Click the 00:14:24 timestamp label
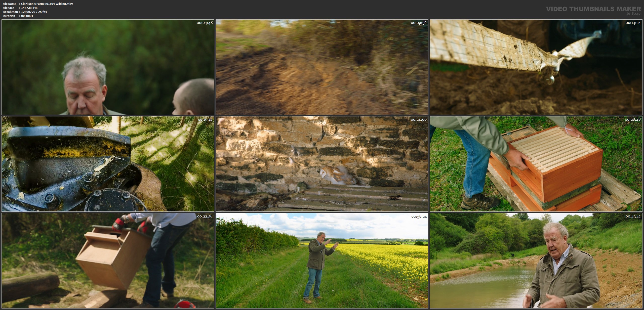This screenshot has width=644, height=310. [x=633, y=23]
